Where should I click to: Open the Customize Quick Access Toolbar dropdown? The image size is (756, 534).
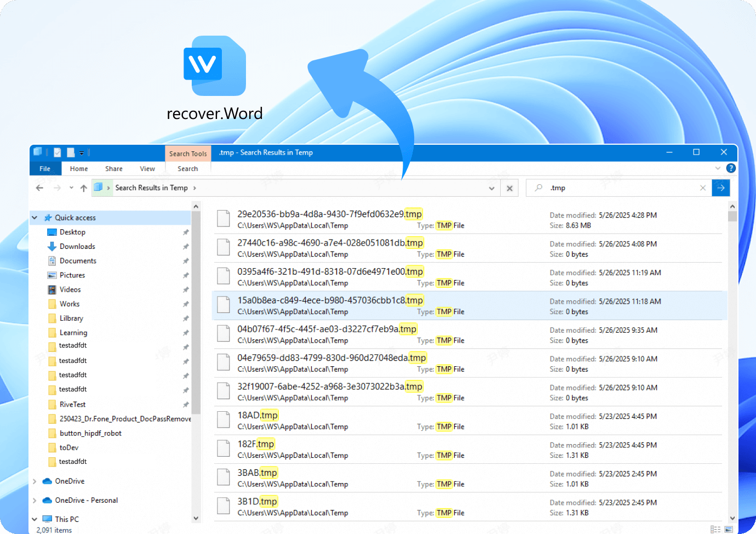click(82, 153)
